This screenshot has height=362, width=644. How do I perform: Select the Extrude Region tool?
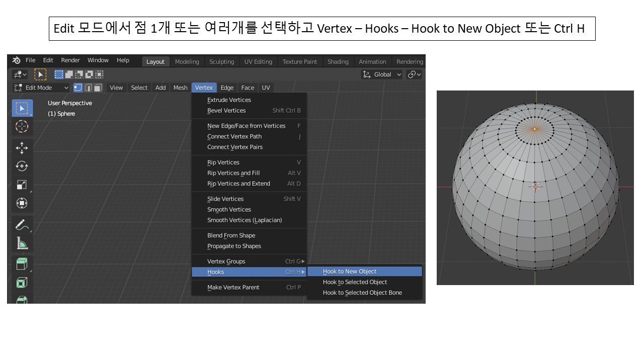coord(22,283)
